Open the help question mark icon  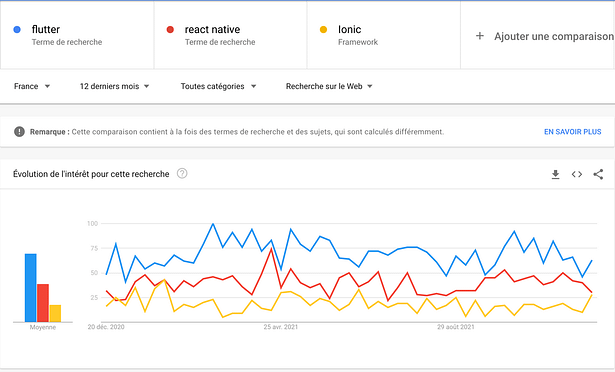(182, 173)
